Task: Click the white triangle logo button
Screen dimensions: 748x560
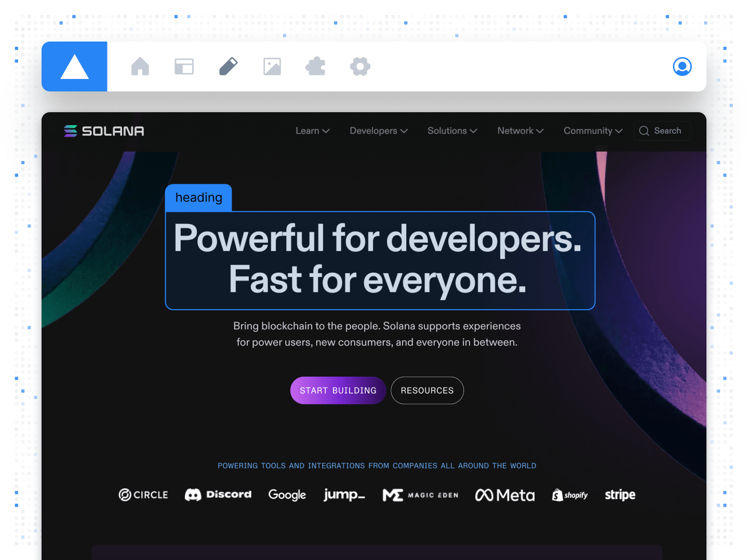Action: click(74, 66)
